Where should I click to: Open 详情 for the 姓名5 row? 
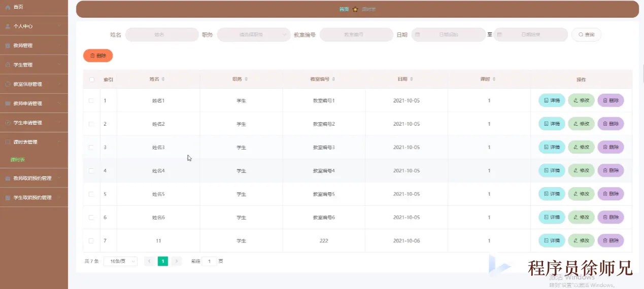(552, 194)
